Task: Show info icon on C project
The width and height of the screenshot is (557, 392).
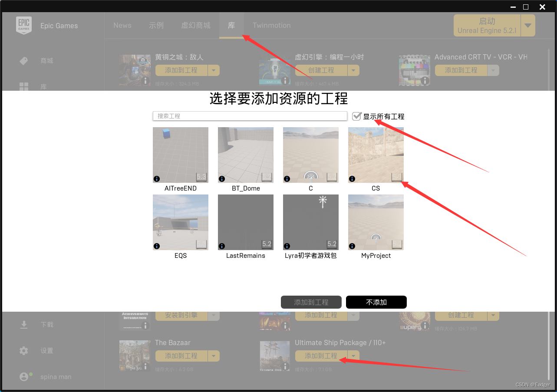Action: coord(287,179)
